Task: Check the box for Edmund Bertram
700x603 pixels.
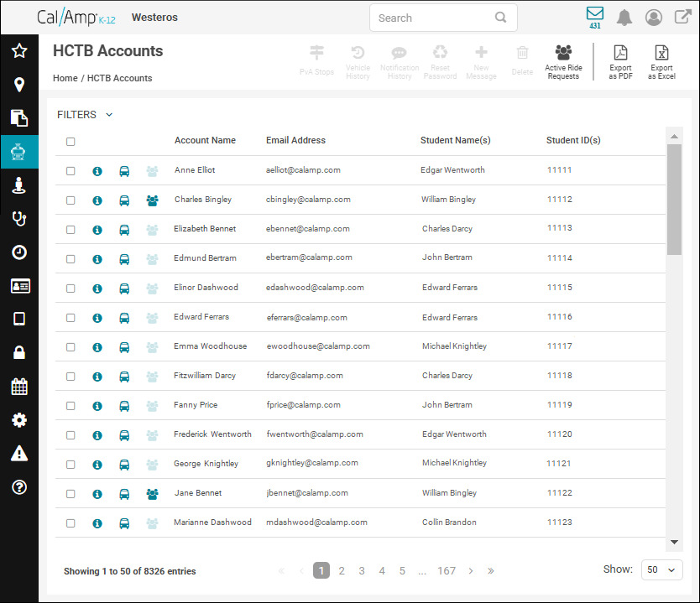Action: 71,259
